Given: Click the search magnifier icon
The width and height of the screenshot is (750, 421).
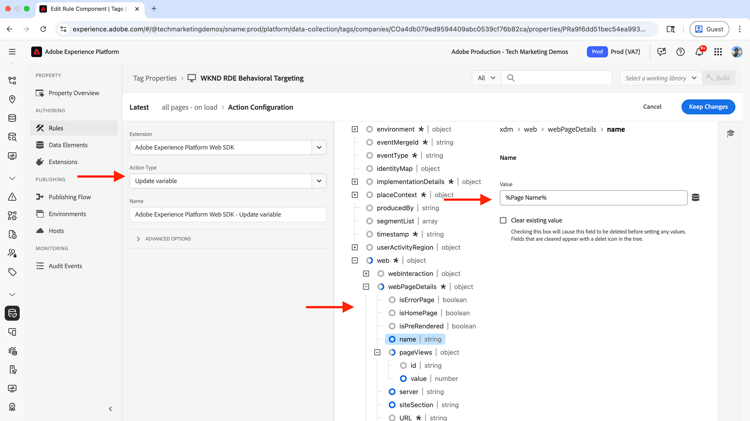Looking at the screenshot, I should [511, 78].
